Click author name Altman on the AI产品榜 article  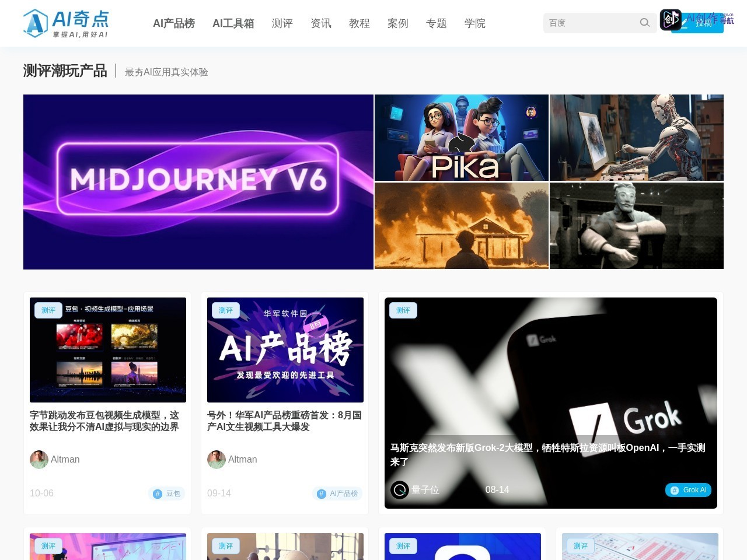point(243,460)
